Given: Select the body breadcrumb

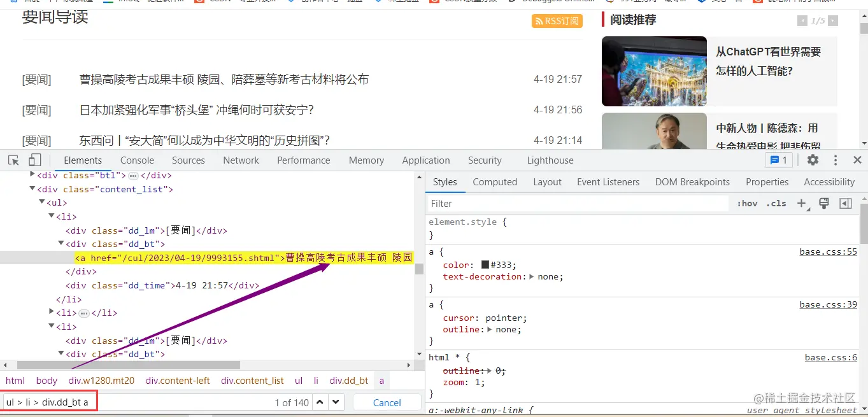Looking at the screenshot, I should [x=46, y=381].
